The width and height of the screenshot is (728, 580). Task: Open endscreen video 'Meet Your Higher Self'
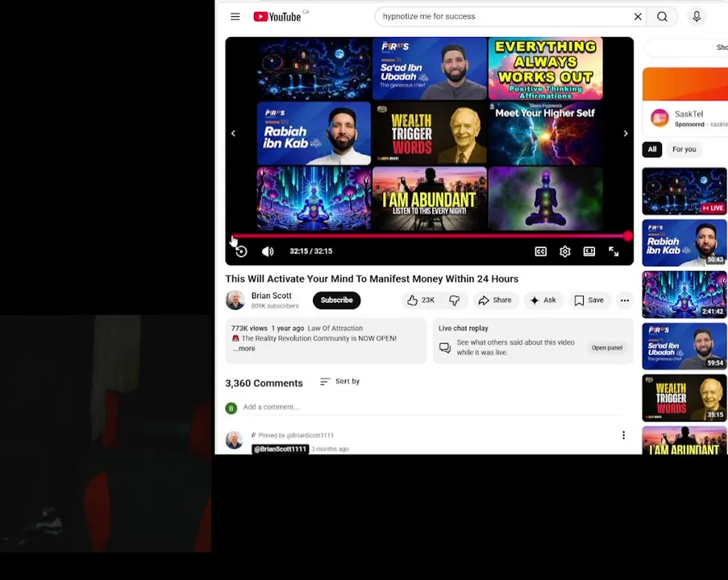pos(546,134)
